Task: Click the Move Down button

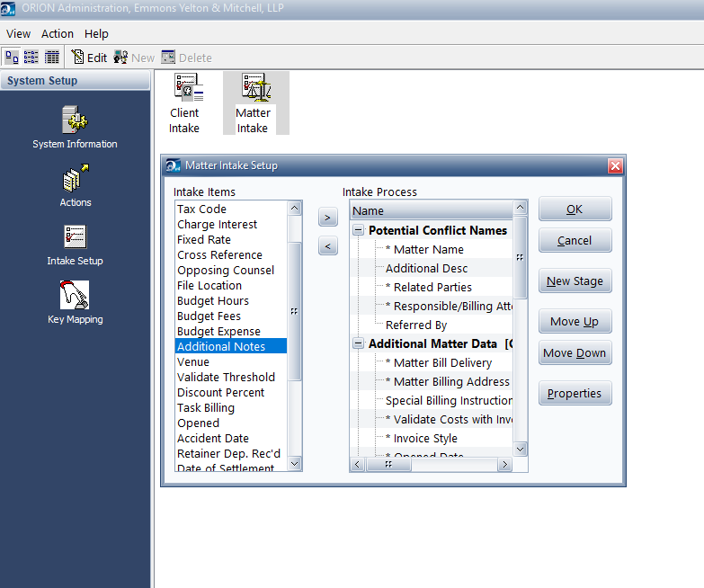Action: (x=575, y=352)
